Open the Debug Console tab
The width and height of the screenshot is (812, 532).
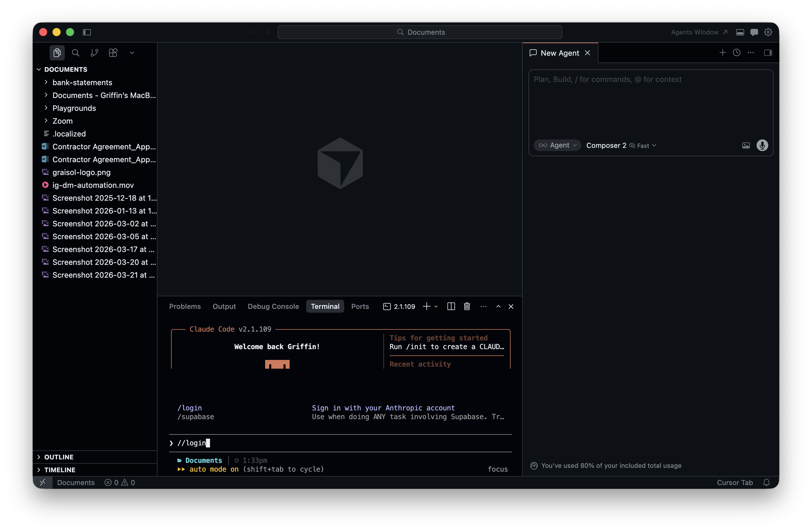[273, 306]
